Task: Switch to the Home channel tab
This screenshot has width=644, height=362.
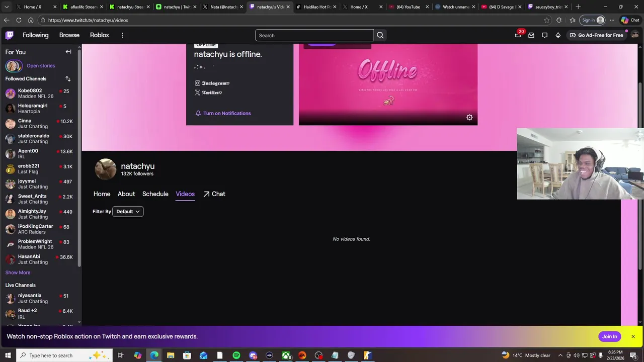Action: 102,194
